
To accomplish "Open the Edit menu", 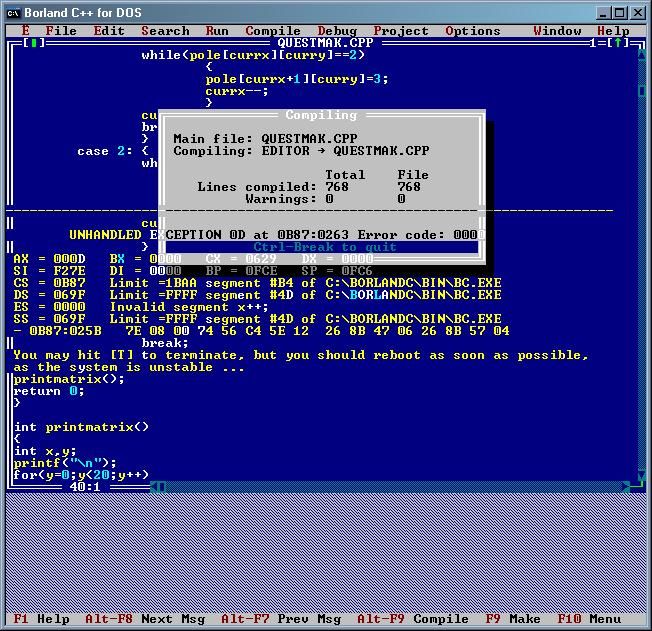I will (109, 31).
